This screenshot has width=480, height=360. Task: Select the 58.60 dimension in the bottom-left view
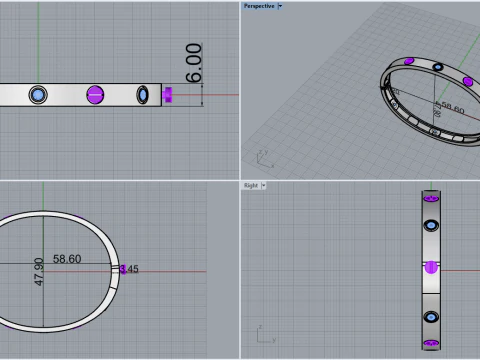[x=67, y=259]
